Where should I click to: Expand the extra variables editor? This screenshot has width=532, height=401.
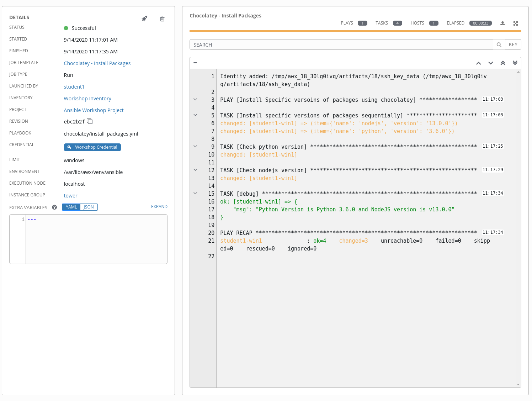[x=159, y=207]
